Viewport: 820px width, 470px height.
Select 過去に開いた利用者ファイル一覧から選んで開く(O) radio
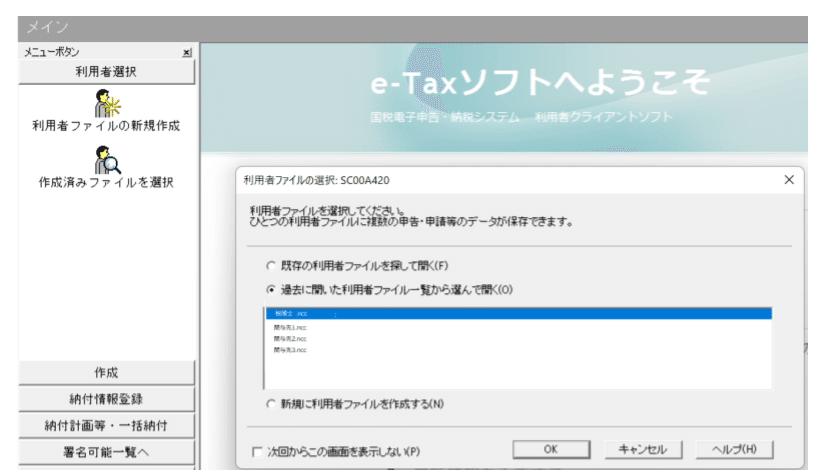(270, 290)
